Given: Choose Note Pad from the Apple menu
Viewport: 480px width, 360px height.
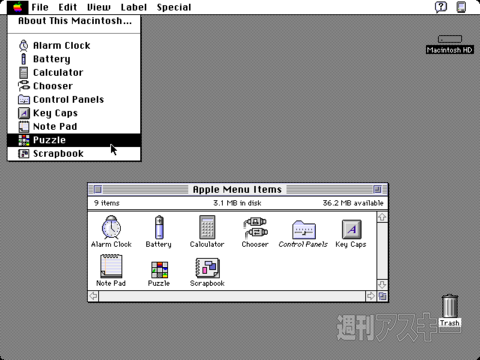Looking at the screenshot, I should tap(74, 126).
